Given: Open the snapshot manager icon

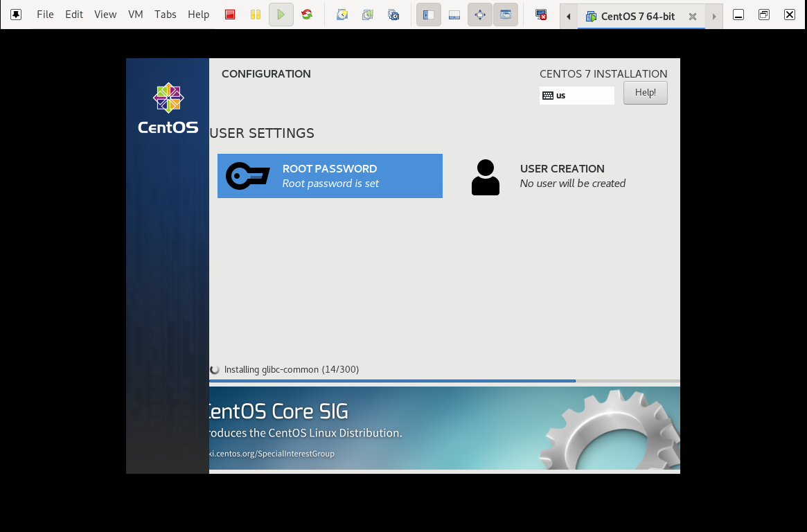Looking at the screenshot, I should (x=393, y=15).
